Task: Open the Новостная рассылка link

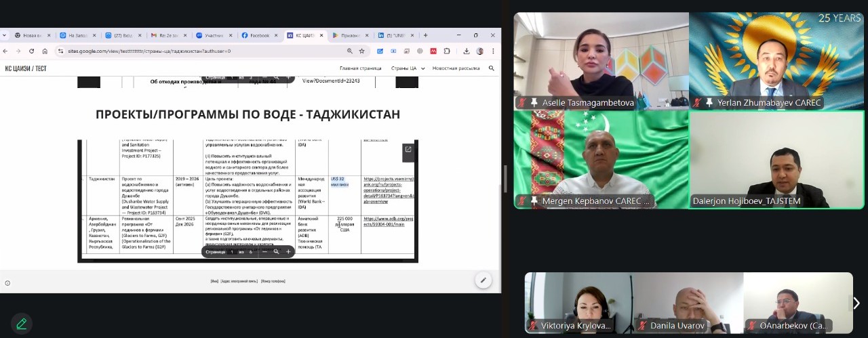Action: point(456,68)
